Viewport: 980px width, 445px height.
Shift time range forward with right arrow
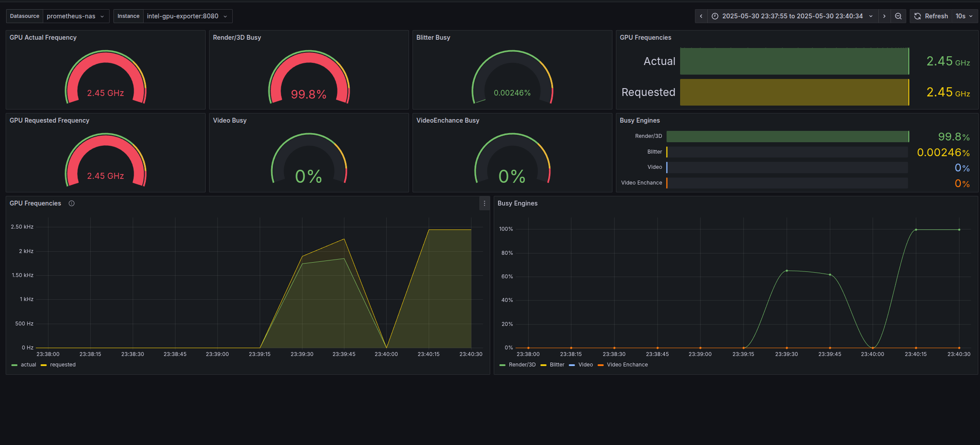(x=884, y=16)
